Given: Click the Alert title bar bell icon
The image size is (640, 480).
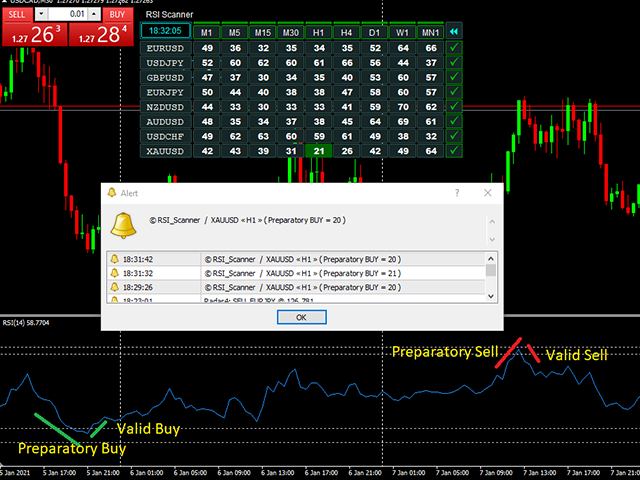Looking at the screenshot, I should coord(111,193).
